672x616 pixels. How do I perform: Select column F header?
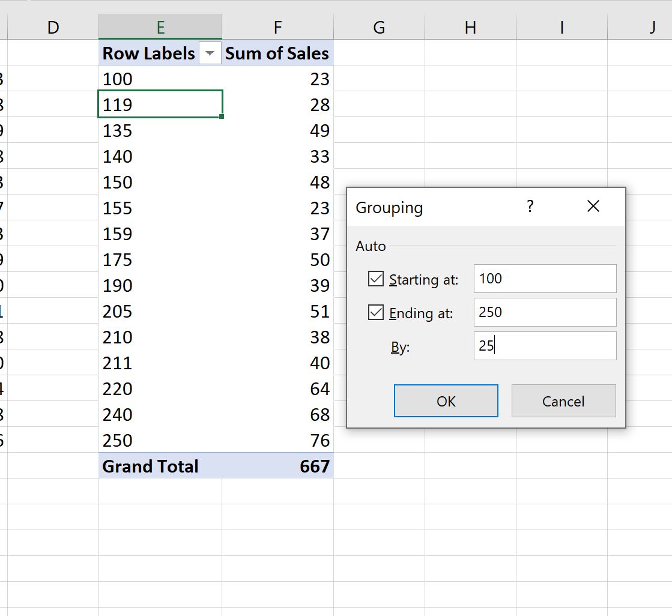pyautogui.click(x=277, y=28)
